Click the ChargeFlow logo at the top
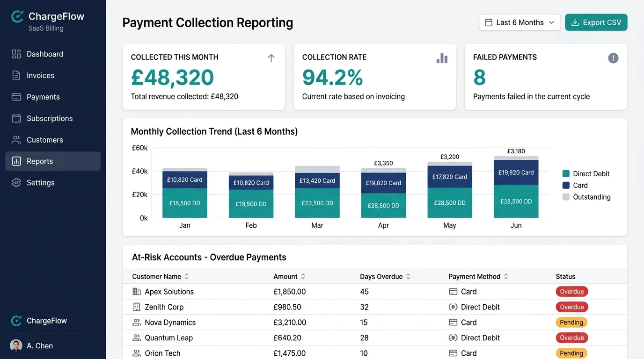 (x=17, y=16)
